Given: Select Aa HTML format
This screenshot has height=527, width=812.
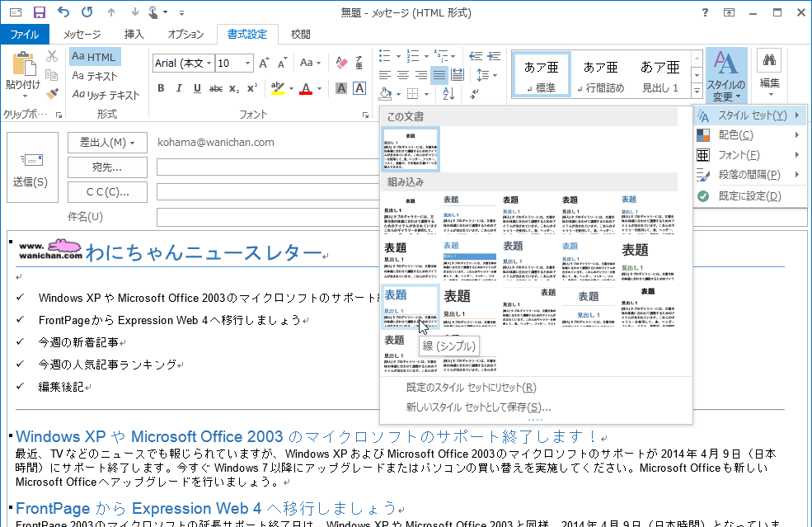Looking at the screenshot, I should pyautogui.click(x=95, y=56).
